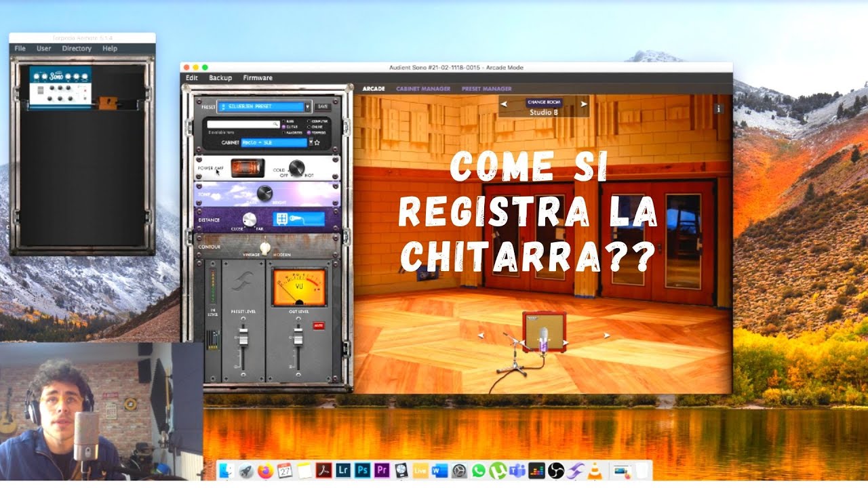Launch Firefox from the Dock

pos(266,470)
